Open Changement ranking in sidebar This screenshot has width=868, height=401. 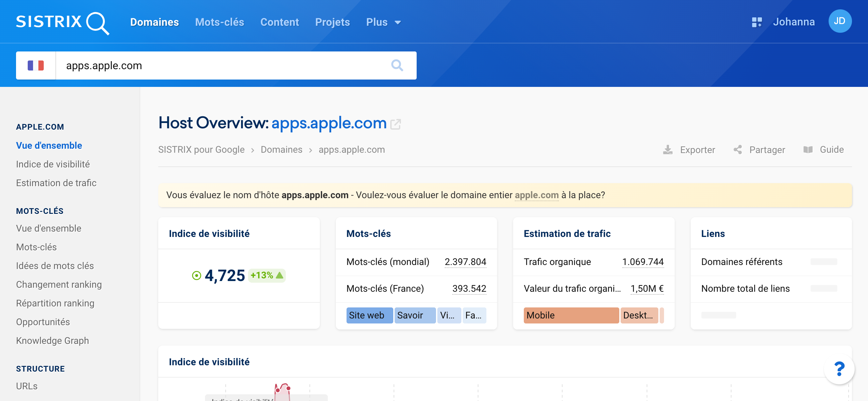59,284
